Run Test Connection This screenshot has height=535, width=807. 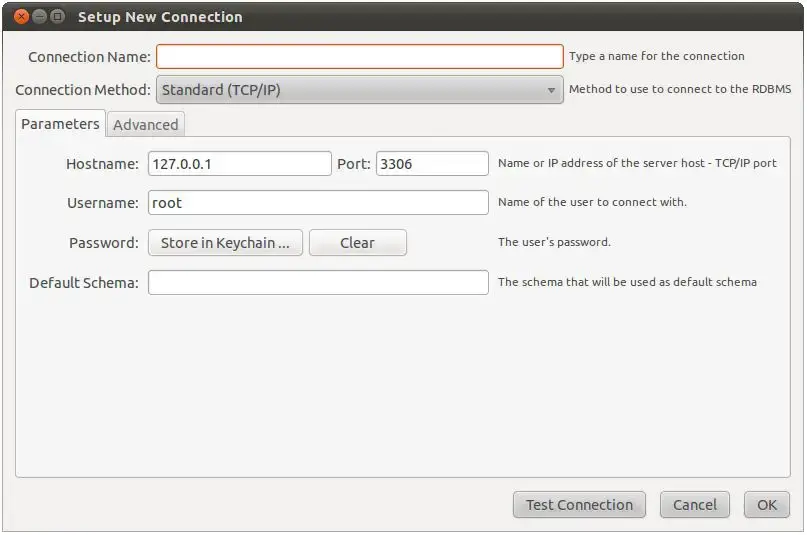click(579, 505)
